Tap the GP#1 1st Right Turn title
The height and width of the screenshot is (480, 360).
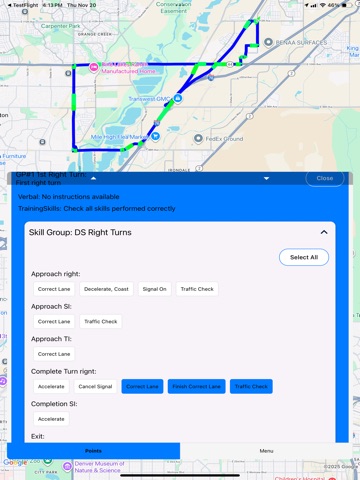coord(51,174)
